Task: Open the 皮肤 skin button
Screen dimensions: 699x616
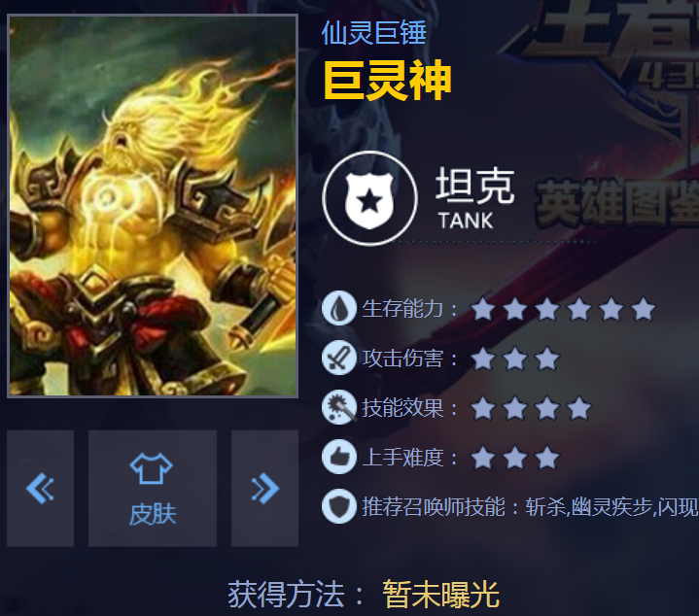Action: [153, 488]
